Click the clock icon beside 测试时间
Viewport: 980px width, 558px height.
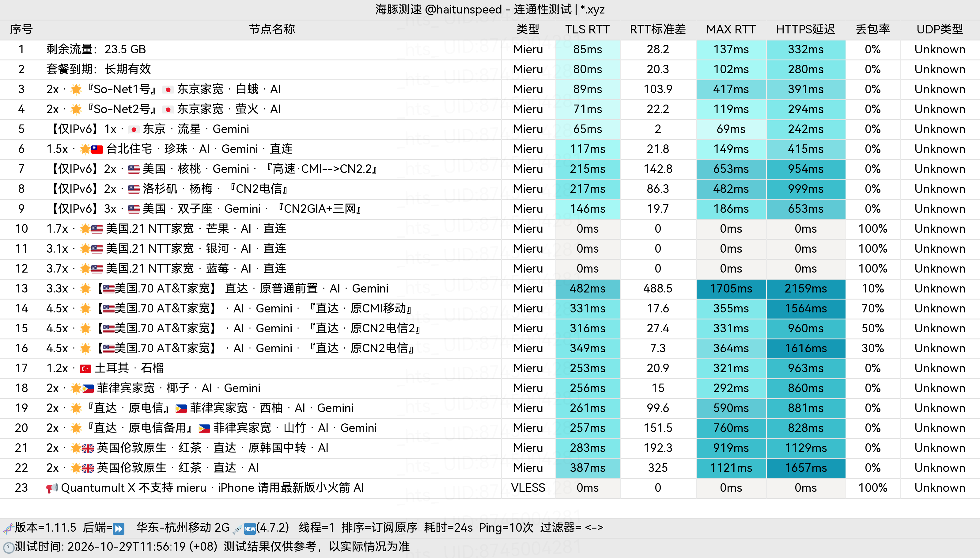(8, 547)
